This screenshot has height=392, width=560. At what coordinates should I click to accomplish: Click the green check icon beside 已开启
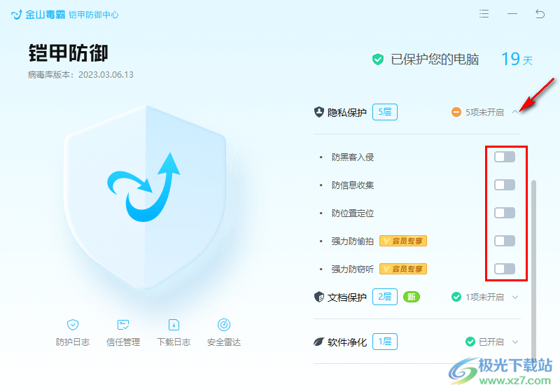(x=470, y=342)
